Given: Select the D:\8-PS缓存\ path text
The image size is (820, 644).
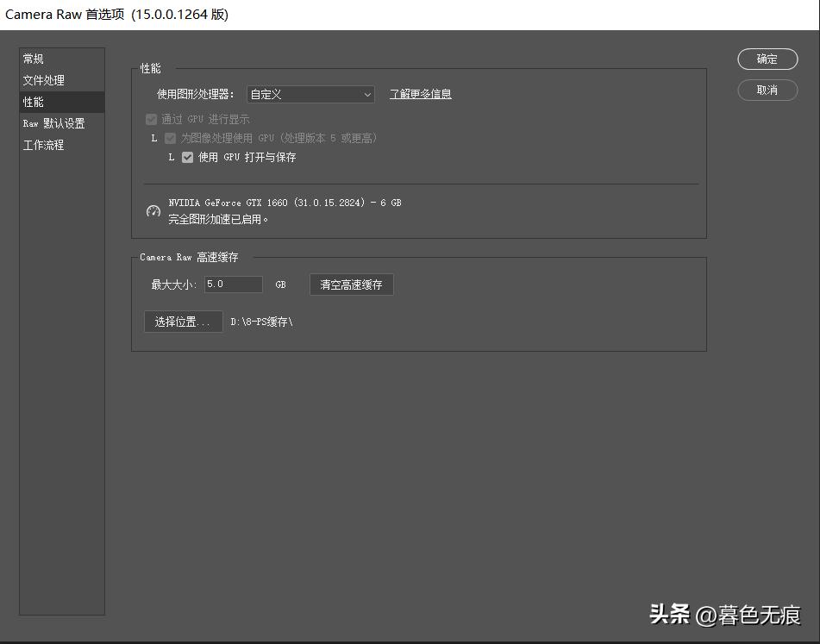Looking at the screenshot, I should point(260,321).
